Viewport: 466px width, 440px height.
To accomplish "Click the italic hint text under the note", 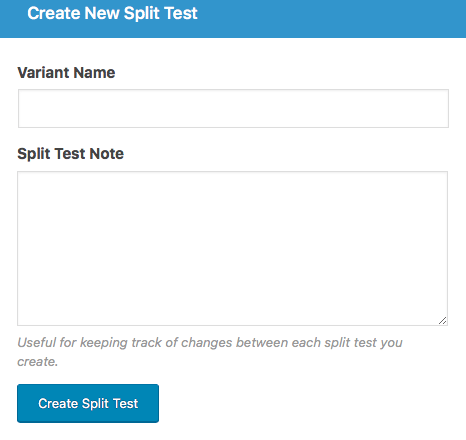I will click(x=210, y=352).
